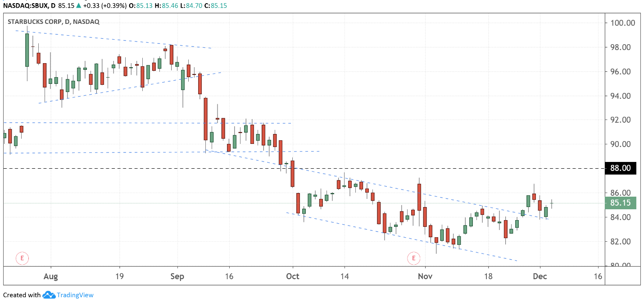Click the 82.00 tick on the price axis
This screenshot has height=304, width=644.
click(622, 241)
